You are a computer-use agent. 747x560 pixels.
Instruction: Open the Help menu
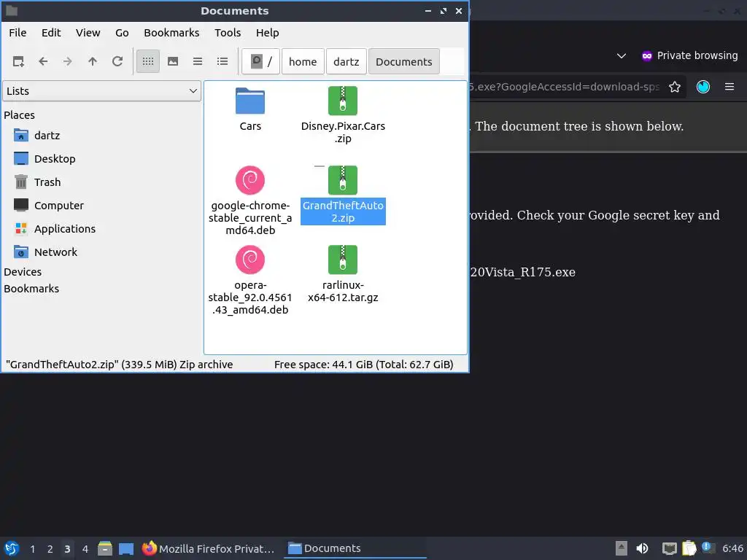coord(267,33)
